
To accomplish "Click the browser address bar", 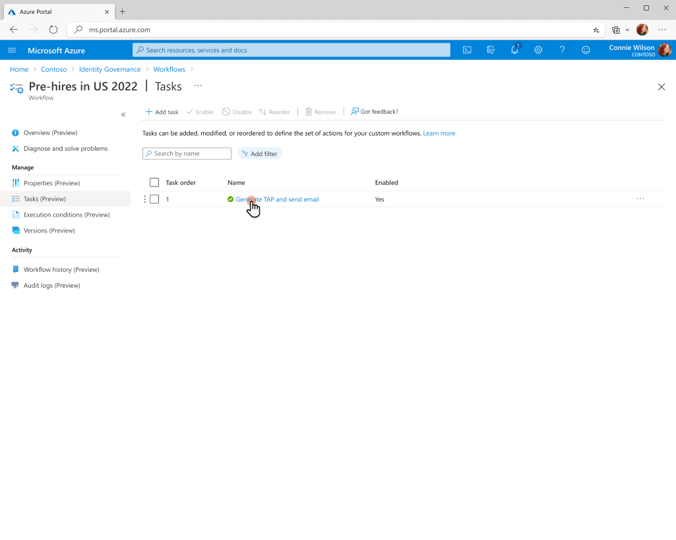I will coord(336,30).
